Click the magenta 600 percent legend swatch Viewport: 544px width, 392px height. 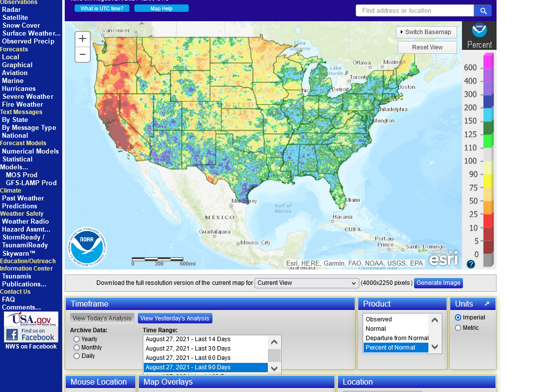[x=488, y=61]
